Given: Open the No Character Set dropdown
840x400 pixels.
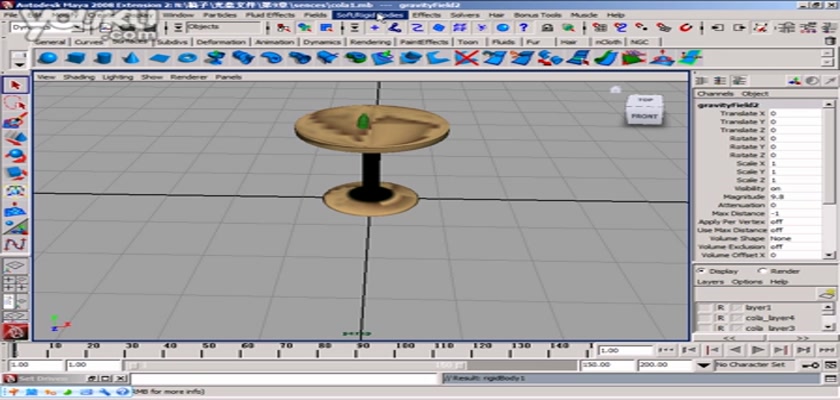Looking at the screenshot, I should pos(760,366).
